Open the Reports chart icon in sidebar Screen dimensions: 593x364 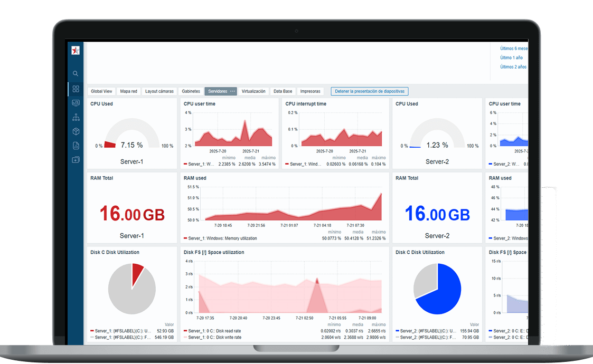tap(76, 146)
